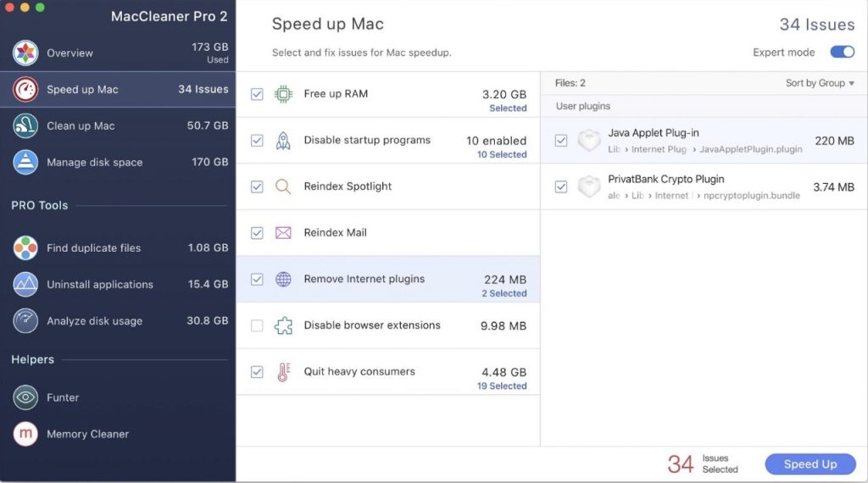Click the Memory Cleaner m icon
This screenshot has width=868, height=483.
pos(25,434)
